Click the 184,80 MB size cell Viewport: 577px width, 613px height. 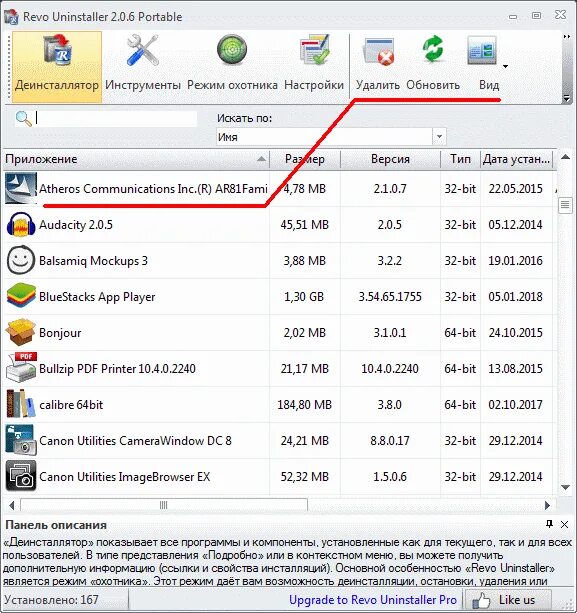304,405
